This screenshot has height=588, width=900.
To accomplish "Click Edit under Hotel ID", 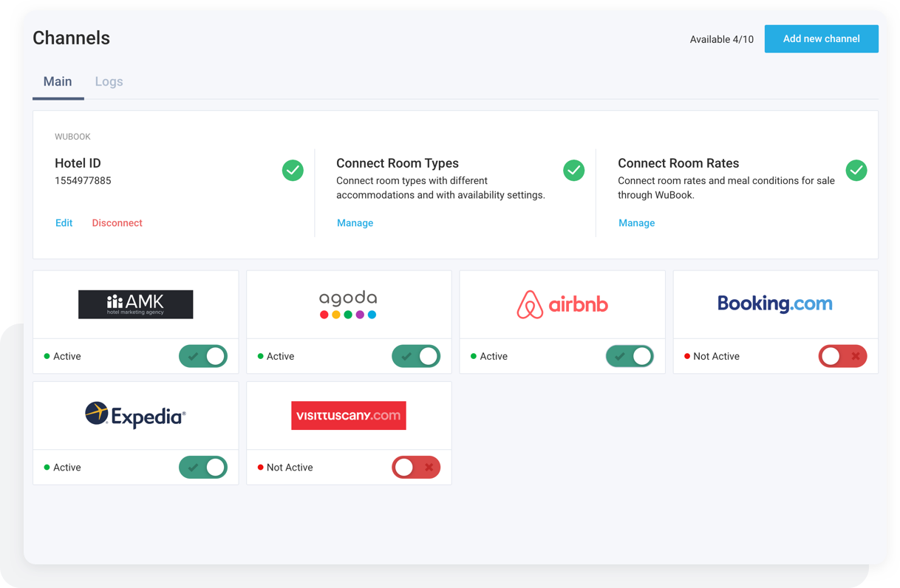I will coord(64,222).
